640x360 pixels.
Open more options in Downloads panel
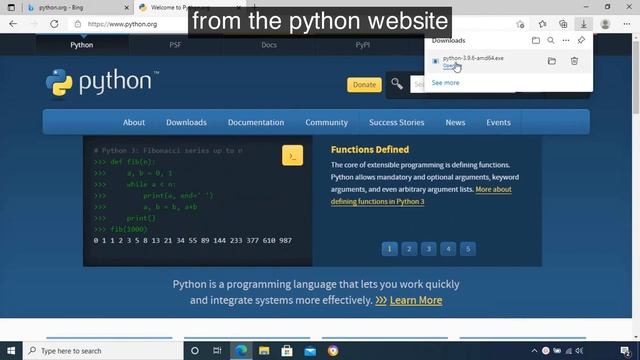click(x=566, y=40)
